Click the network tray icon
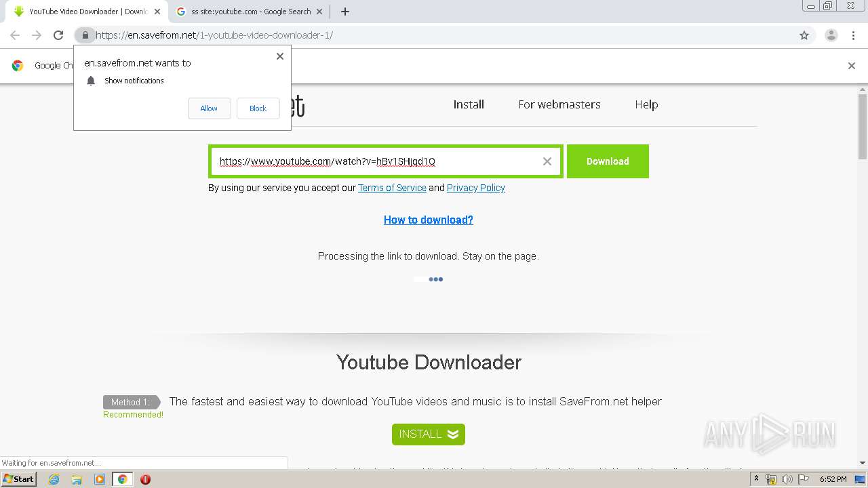Screen dimensions: 868x488 (x=771, y=479)
